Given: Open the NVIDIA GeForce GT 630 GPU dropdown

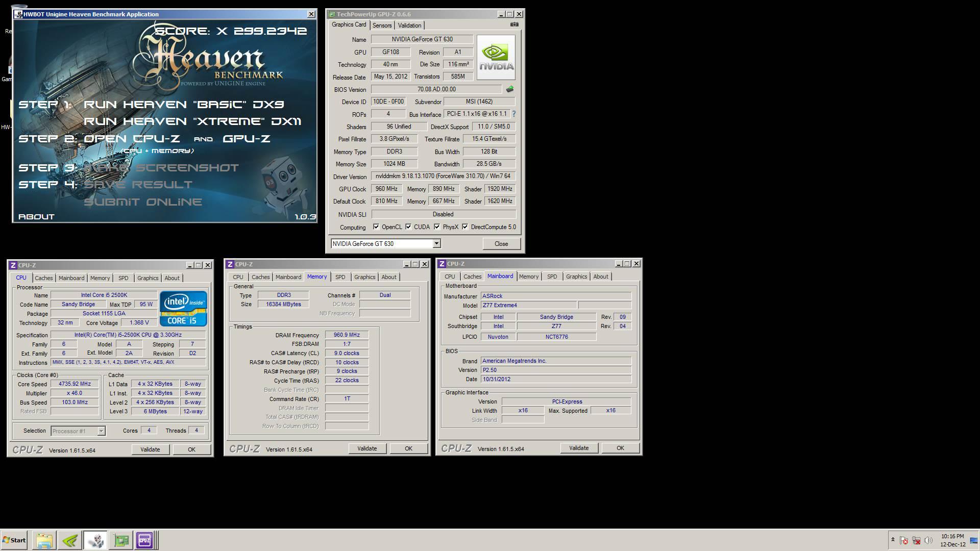Looking at the screenshot, I should (436, 244).
